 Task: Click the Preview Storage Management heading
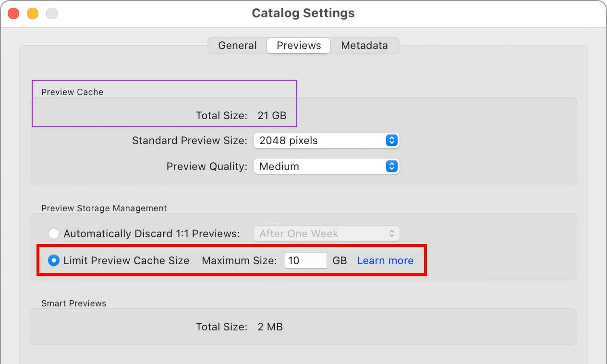104,208
